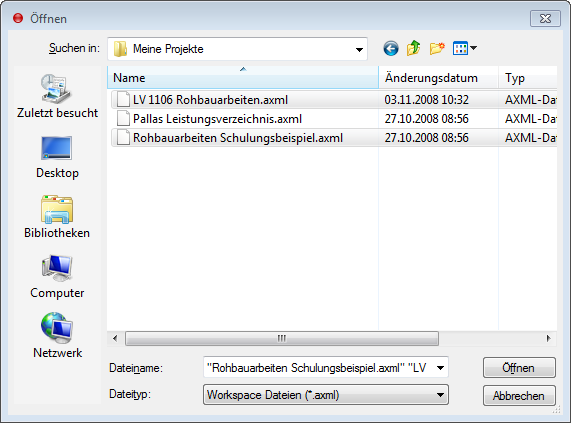This screenshot has width=571, height=423.
Task: Select file LV 1106 Rohbauarbeiten.axml
Action: pos(210,100)
